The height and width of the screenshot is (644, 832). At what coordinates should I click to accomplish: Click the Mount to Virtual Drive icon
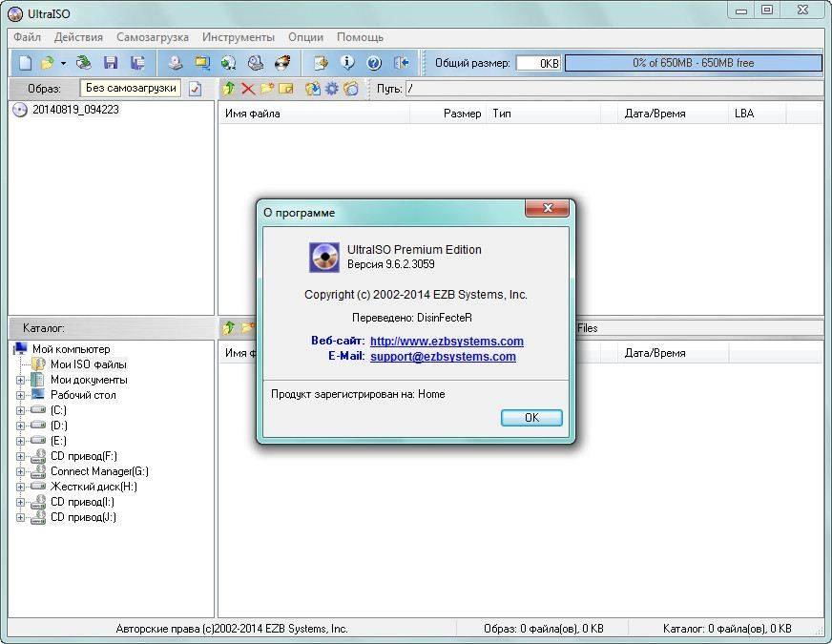coord(256,63)
